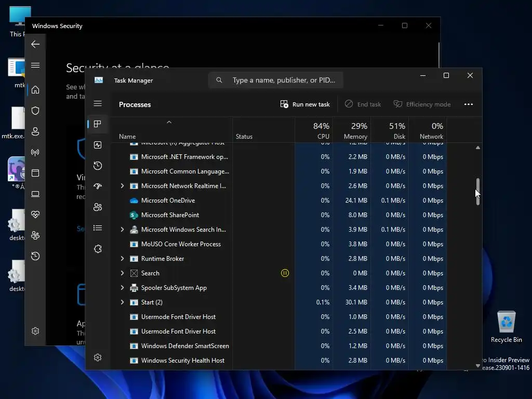
Task: Open Device security in Windows Security sidebar
Action: [35, 194]
